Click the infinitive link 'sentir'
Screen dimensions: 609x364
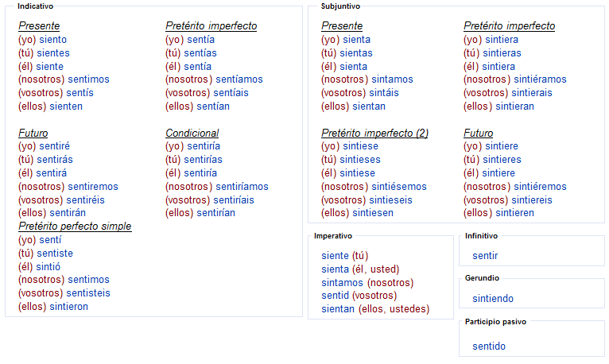click(x=485, y=256)
